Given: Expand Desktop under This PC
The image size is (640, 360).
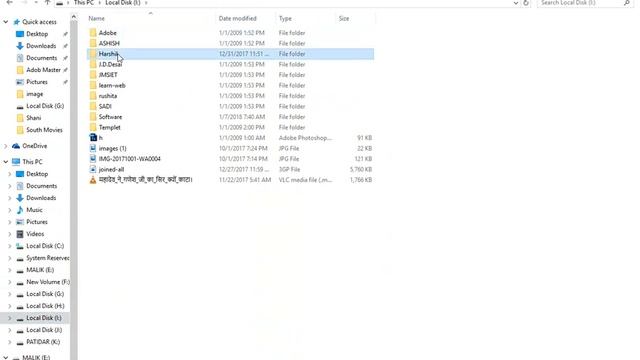Looking at the screenshot, I should click(10, 174).
